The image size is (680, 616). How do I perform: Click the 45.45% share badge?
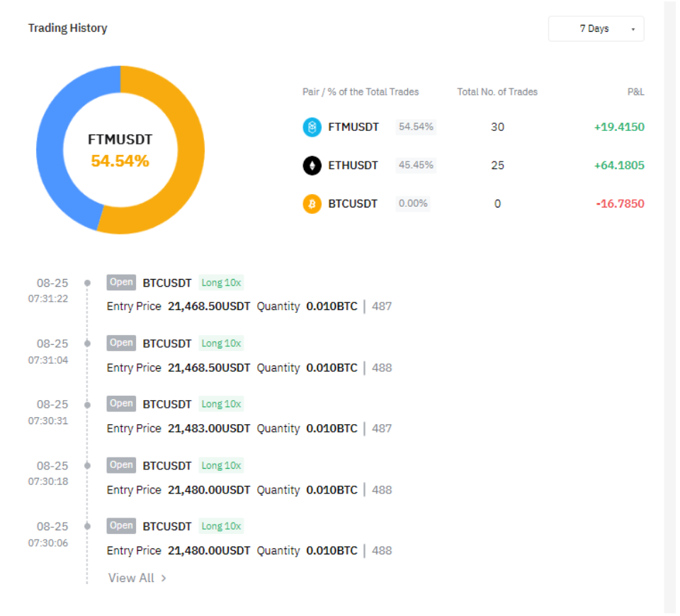[416, 165]
